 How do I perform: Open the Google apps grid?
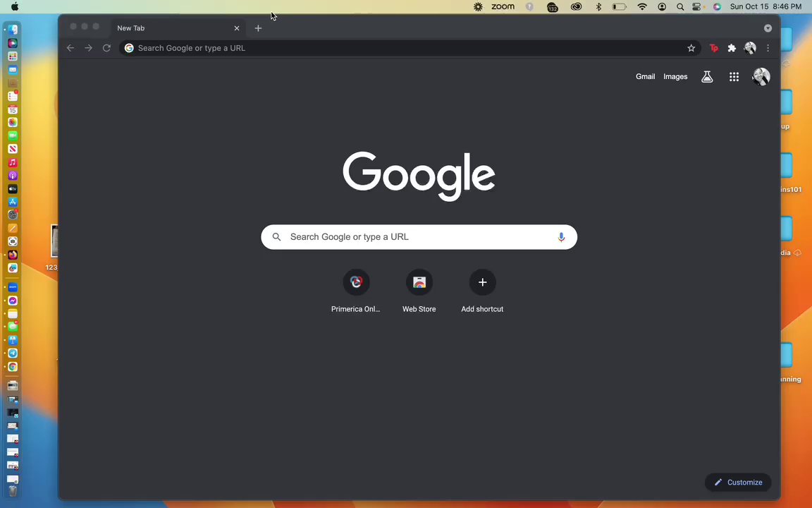pos(734,77)
